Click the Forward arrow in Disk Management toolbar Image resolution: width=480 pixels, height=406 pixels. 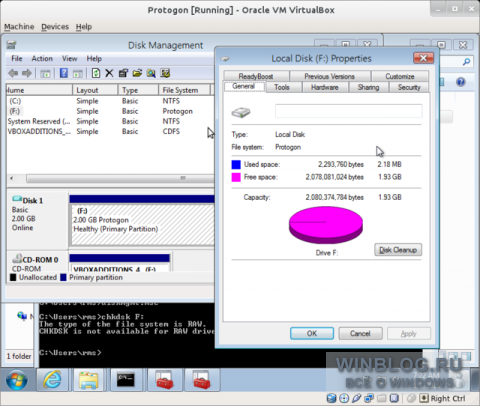[x=27, y=73]
